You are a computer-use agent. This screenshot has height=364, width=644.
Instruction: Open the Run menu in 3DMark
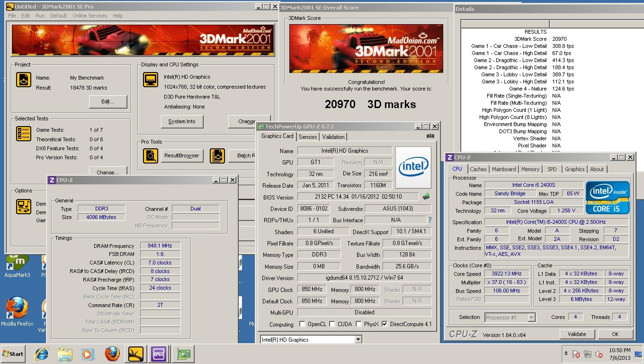click(x=40, y=16)
